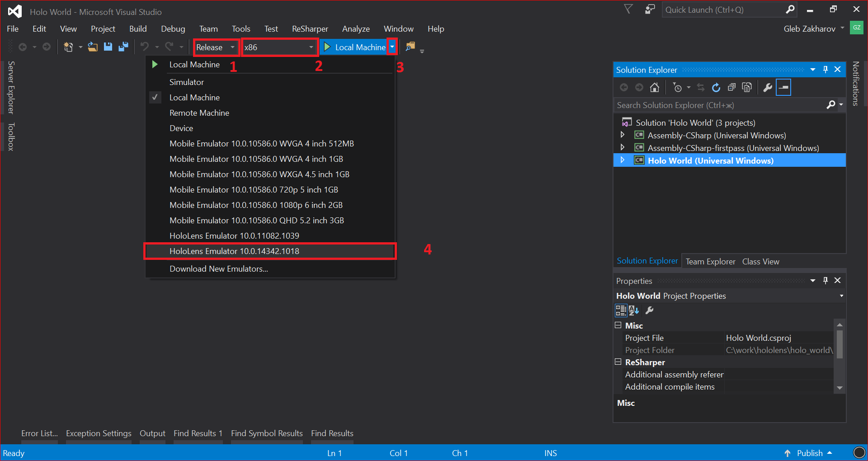Open the Solution Explorer window options dropdown
This screenshot has width=868, height=461.
(x=813, y=70)
